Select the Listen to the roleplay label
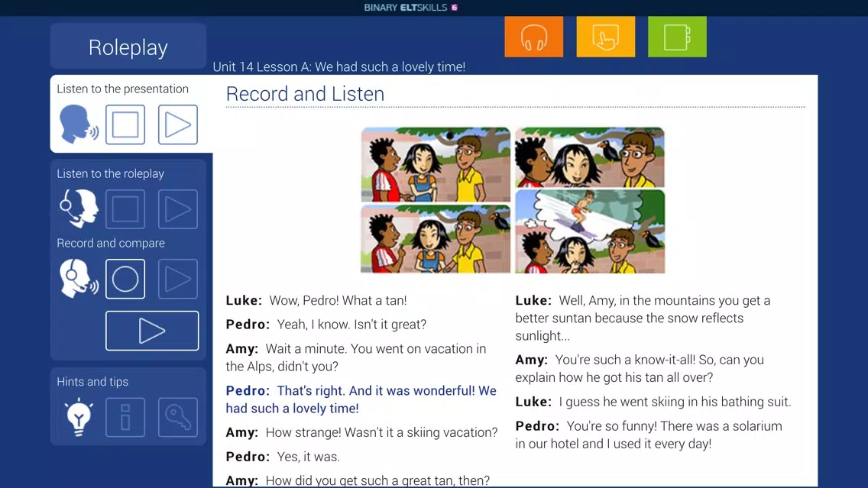 (110, 173)
